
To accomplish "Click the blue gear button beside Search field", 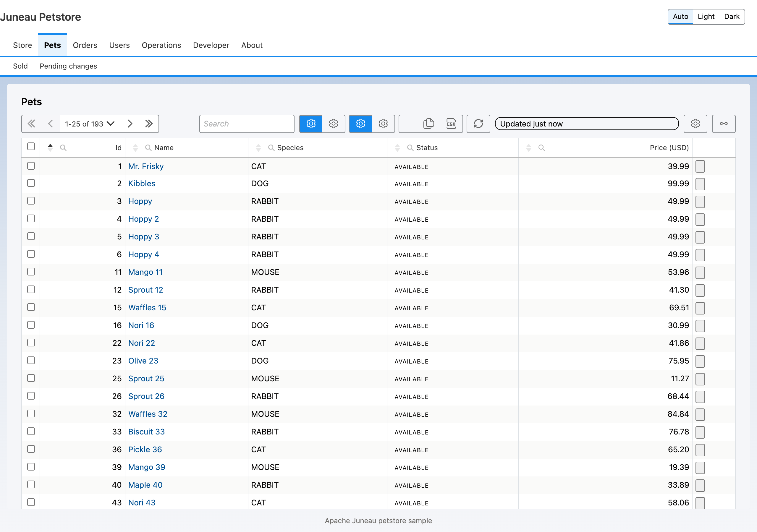I will tap(311, 124).
